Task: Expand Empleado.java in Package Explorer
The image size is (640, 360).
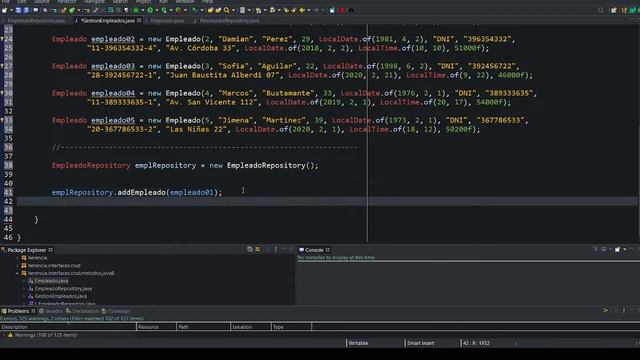Action: point(24,281)
